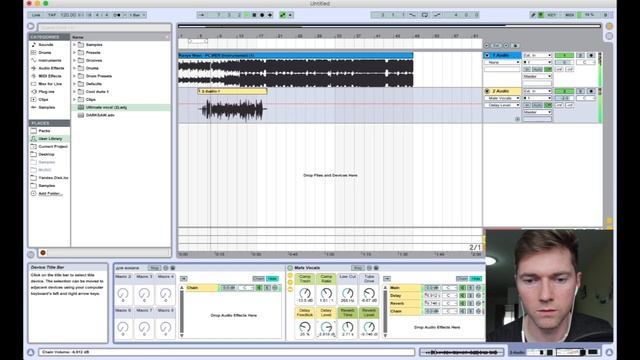Expand the Drum Presets folder
640x360 pixels.
(74, 76)
